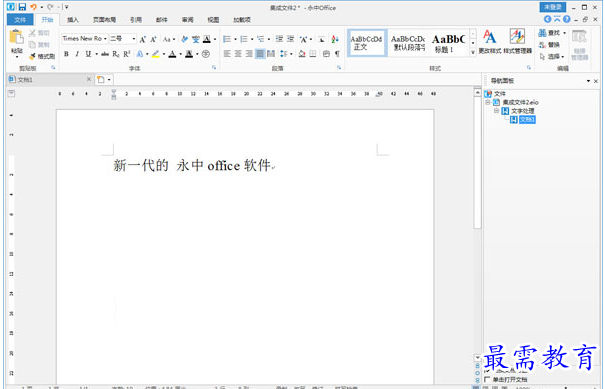Increase font size with grow icon
This screenshot has height=389, width=605.
tap(143, 39)
